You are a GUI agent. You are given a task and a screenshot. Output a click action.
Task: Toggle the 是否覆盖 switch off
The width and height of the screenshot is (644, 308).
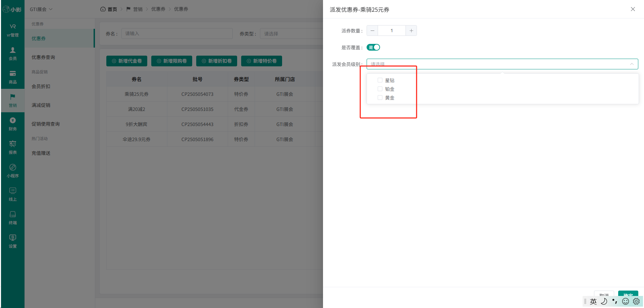[373, 47]
